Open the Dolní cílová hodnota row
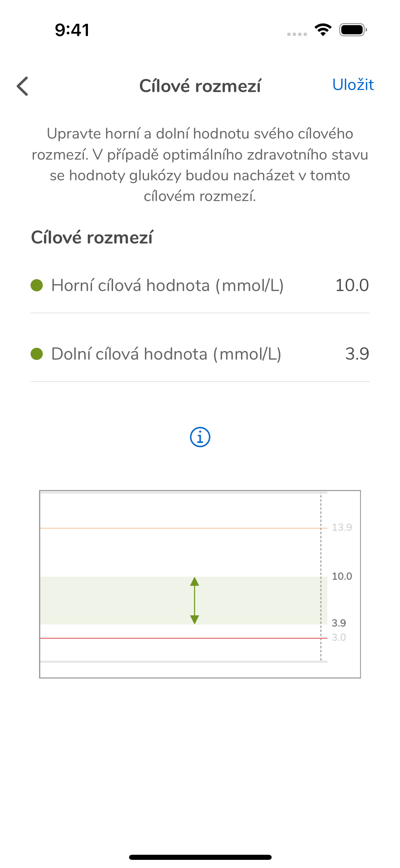Screen dimensions: 400x868 coord(200,354)
